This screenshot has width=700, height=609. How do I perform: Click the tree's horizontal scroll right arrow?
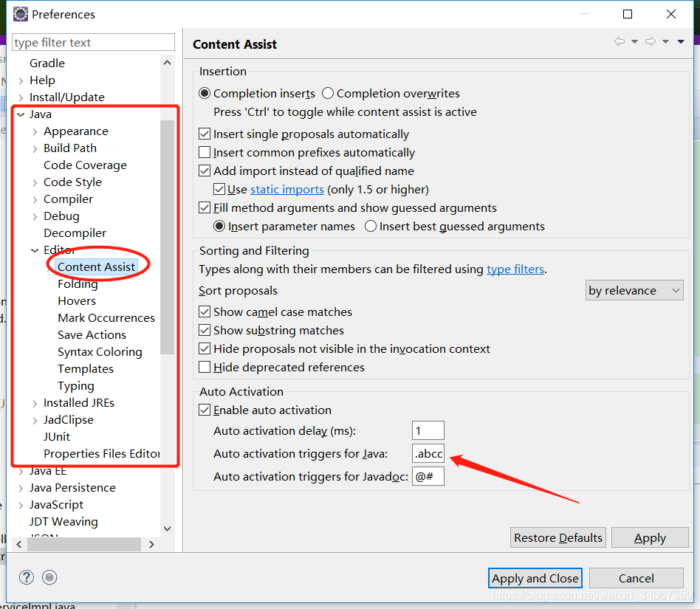[152, 544]
